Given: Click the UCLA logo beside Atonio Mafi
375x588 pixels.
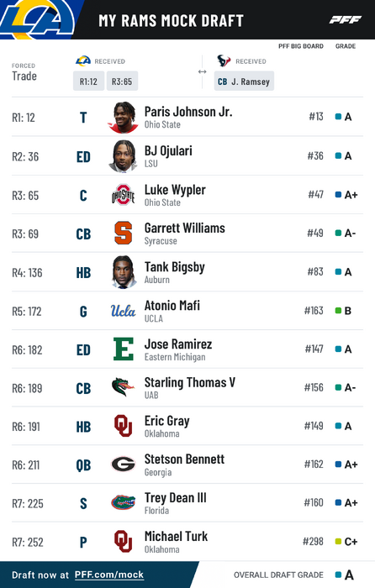Looking at the screenshot, I should (123, 311).
